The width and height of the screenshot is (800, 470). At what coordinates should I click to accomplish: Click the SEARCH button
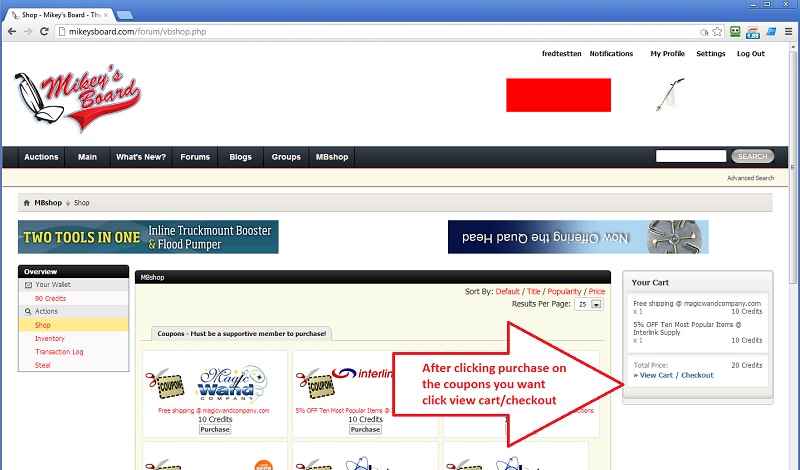[753, 156]
